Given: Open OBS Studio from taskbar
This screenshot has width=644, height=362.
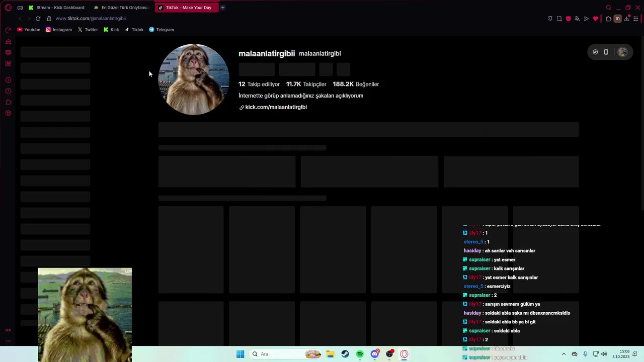Looking at the screenshot, I should 389,354.
